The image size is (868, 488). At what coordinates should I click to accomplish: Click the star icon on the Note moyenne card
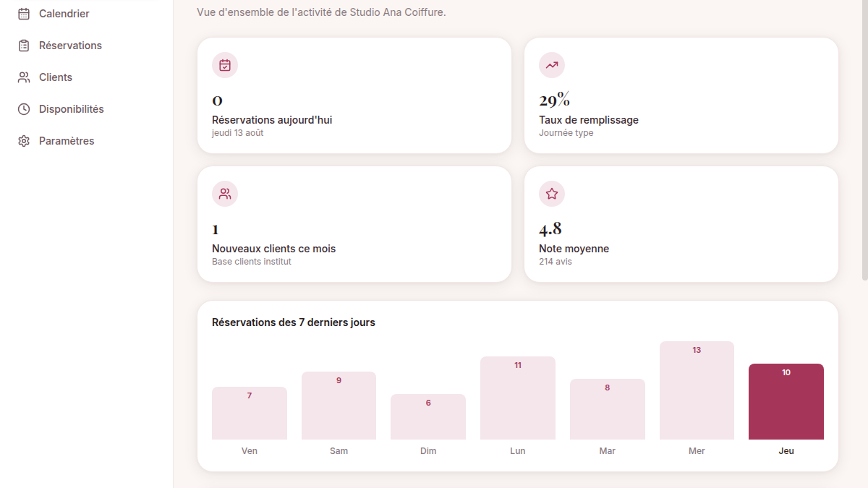click(552, 194)
